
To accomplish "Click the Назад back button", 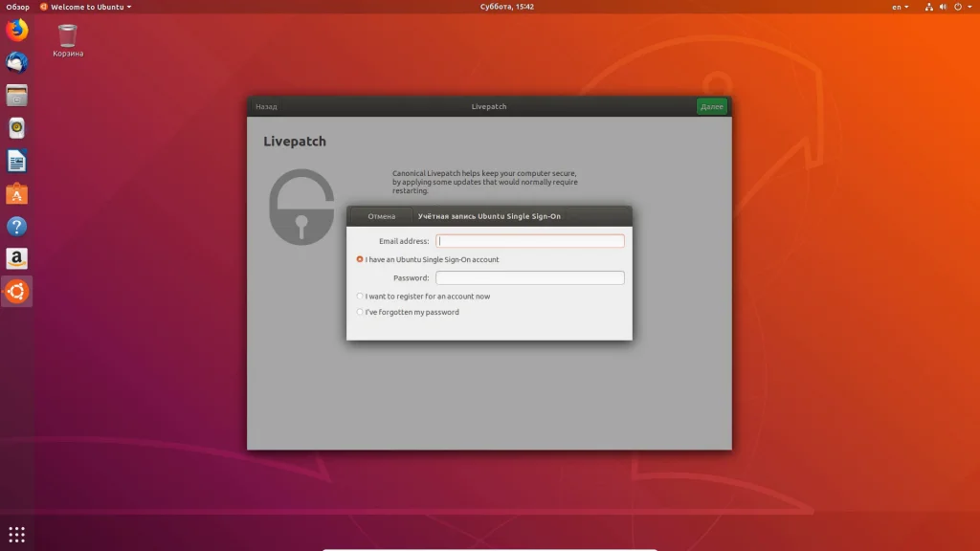I will (x=266, y=106).
